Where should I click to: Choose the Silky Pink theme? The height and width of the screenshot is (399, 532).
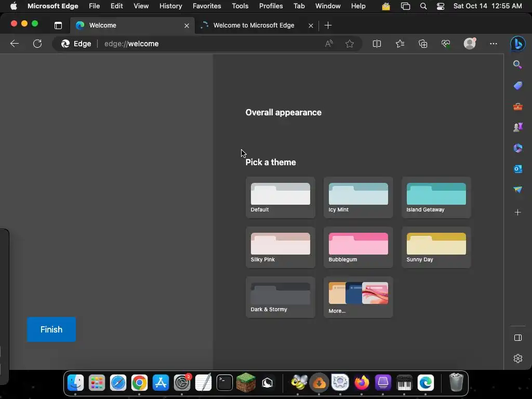point(280,247)
